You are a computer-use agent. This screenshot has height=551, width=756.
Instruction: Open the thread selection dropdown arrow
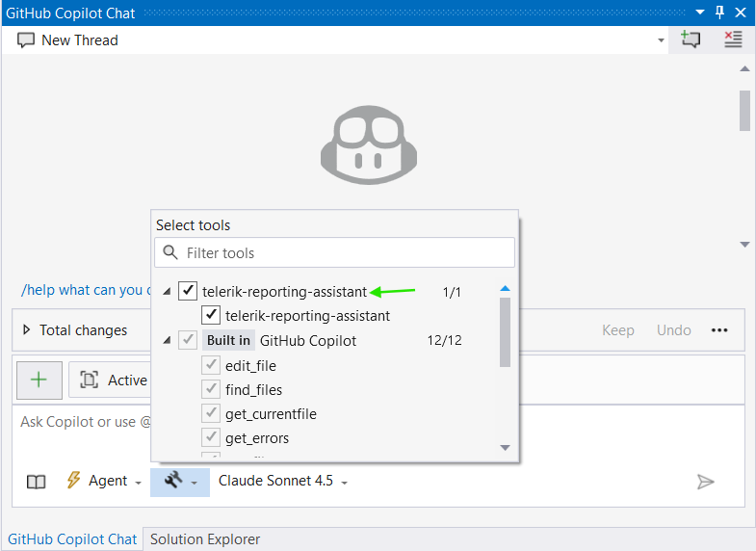[661, 40]
